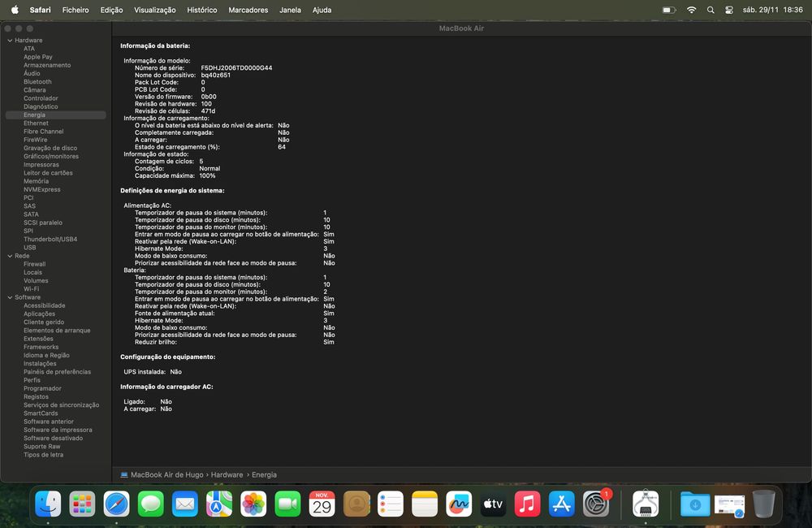The width and height of the screenshot is (812, 528).
Task: Open the Visualização menu
Action: pyautogui.click(x=155, y=10)
